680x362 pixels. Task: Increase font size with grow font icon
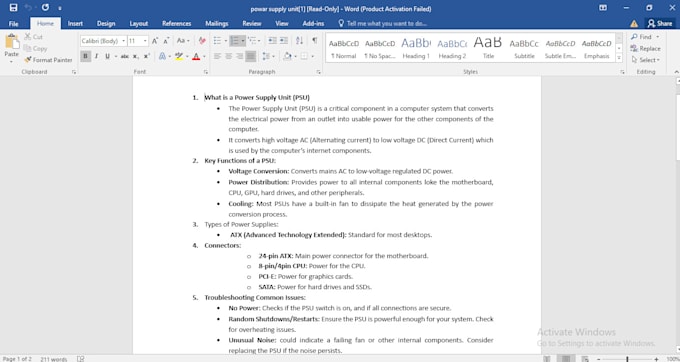155,41
